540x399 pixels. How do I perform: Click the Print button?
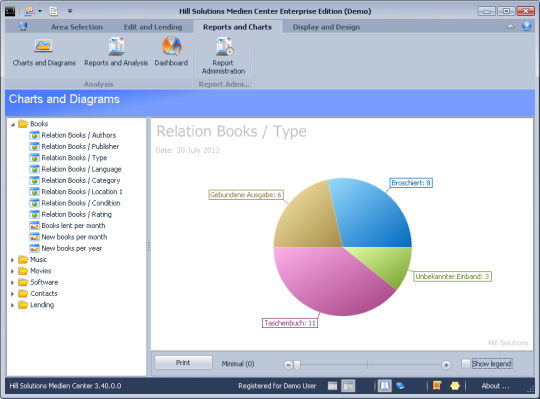click(183, 363)
